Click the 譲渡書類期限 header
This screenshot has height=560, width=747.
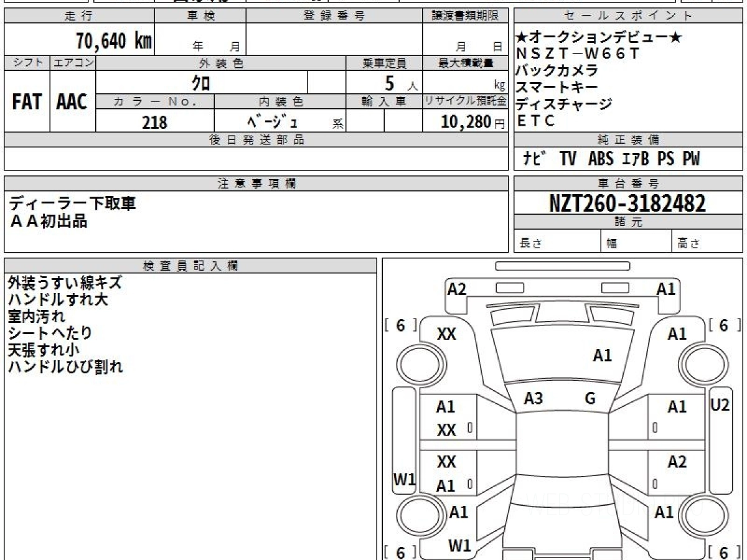(x=465, y=16)
